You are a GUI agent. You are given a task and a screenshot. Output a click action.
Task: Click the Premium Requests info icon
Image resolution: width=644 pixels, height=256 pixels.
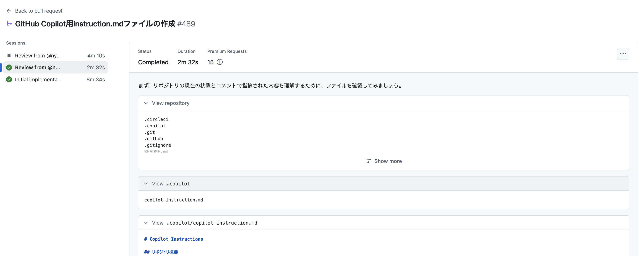pyautogui.click(x=219, y=62)
